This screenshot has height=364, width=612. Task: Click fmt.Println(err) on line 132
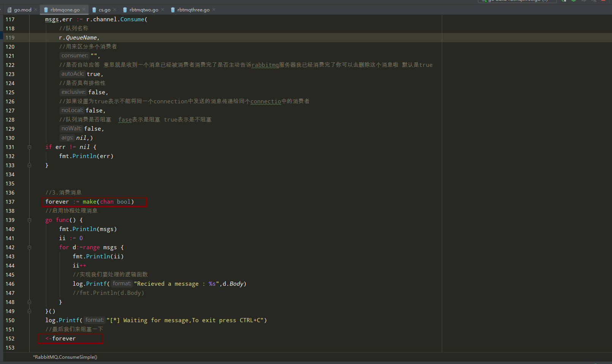tap(86, 156)
